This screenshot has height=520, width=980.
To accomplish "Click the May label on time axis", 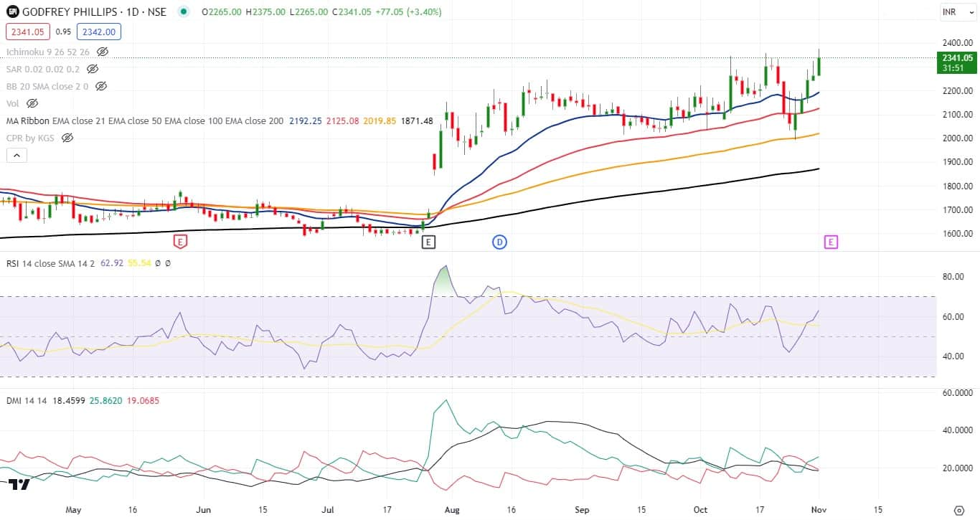I will [x=72, y=510].
